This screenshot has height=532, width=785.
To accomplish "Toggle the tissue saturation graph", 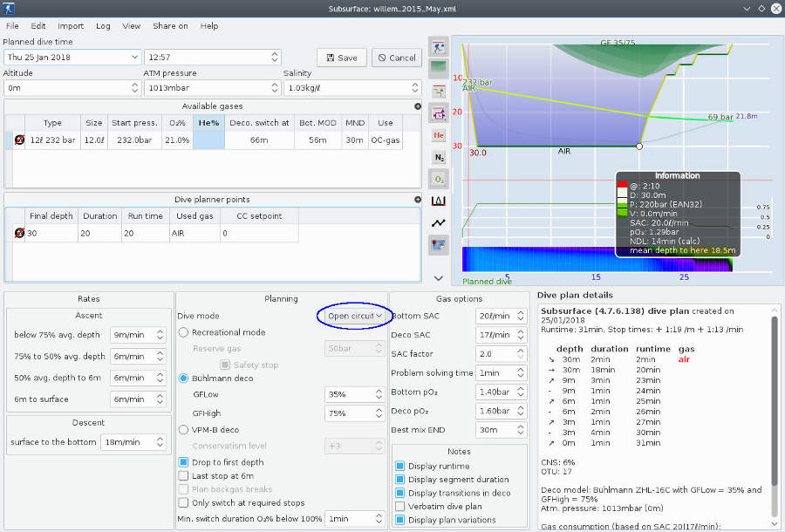I will [438, 67].
